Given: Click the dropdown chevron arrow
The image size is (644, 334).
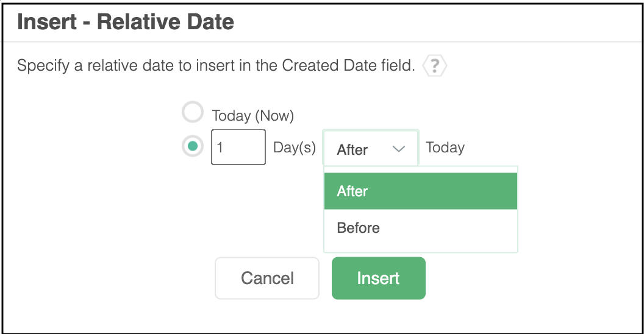Looking at the screenshot, I should click(x=399, y=149).
